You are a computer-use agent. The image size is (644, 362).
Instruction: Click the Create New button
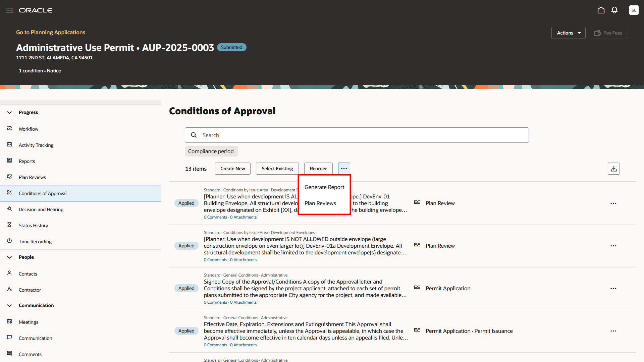coord(232,169)
